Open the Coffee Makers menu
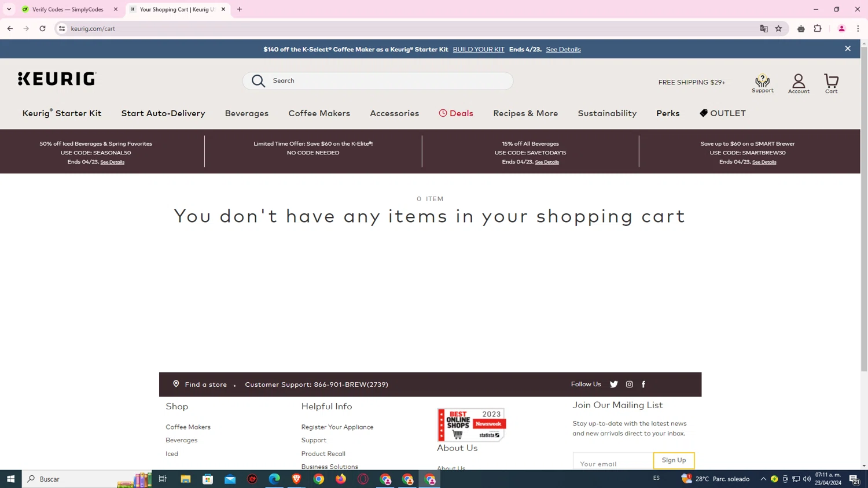The height and width of the screenshot is (488, 868). (319, 113)
